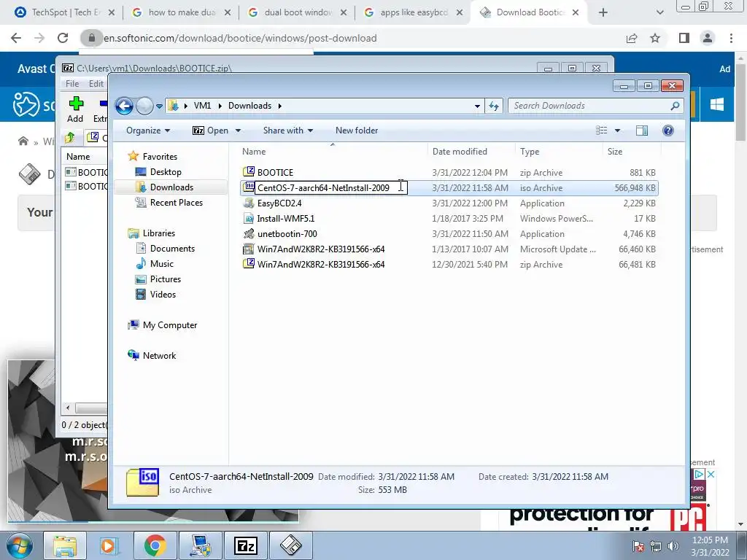Select Desktop in the navigation pane
Viewport: 747px width, 560px height.
click(x=166, y=172)
